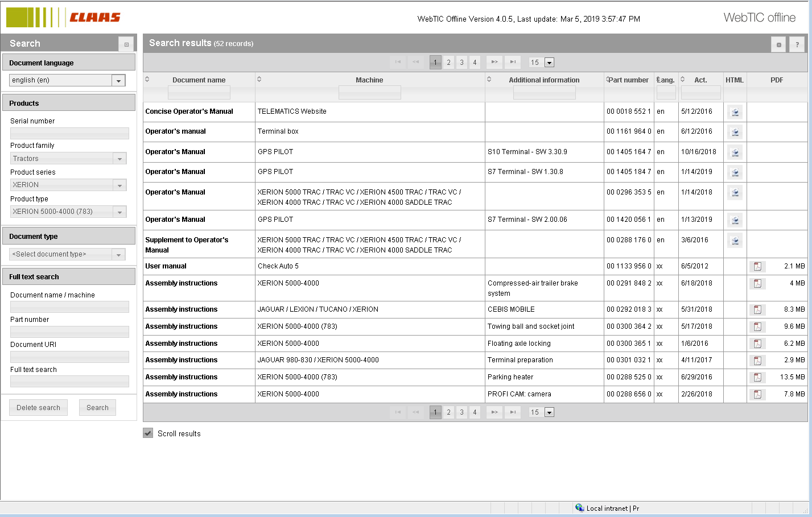Screen dimensions: 812x517
Task: Go to last page in bottom paginator
Action: pos(513,412)
